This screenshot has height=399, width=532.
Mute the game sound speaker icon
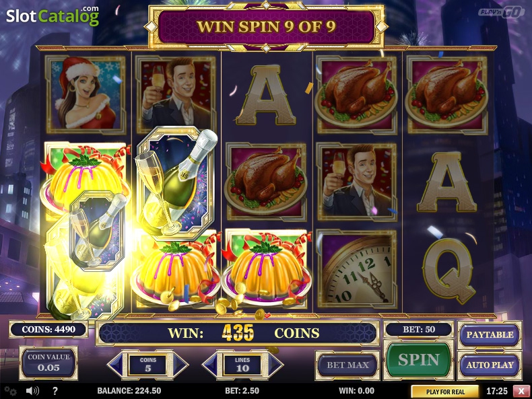point(32,391)
